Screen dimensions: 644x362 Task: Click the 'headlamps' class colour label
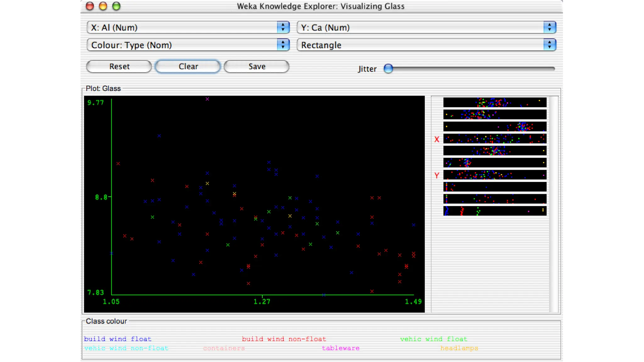[x=459, y=348]
